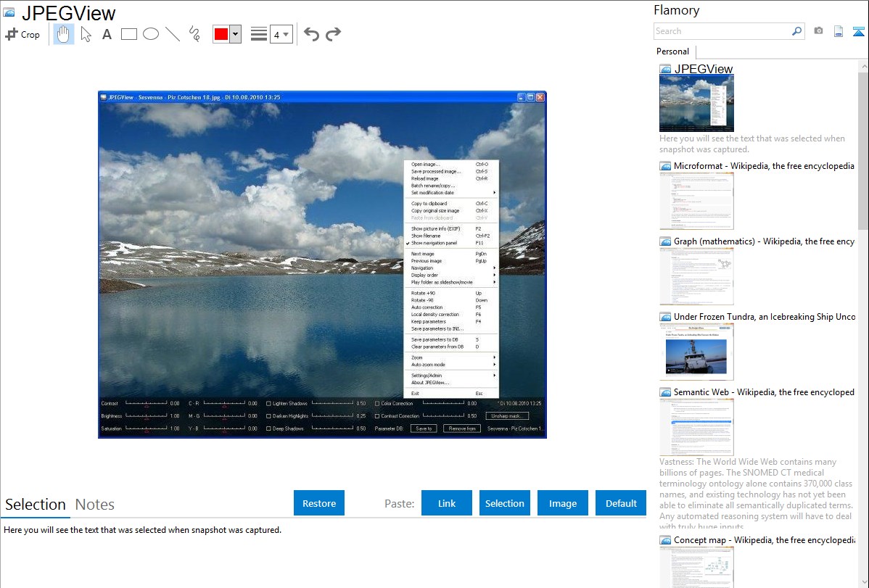Open the color picker dropdown arrow
The height and width of the screenshot is (588, 869).
tap(235, 34)
